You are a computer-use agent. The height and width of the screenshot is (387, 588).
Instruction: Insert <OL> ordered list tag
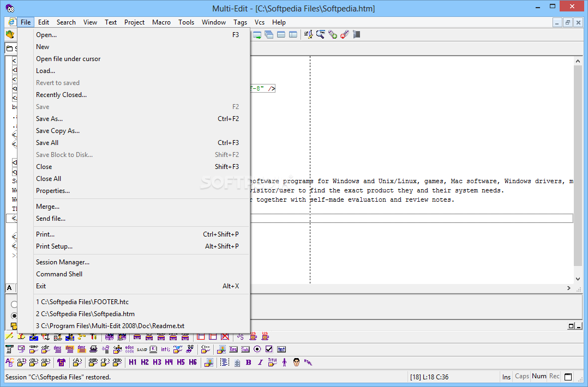click(x=34, y=362)
